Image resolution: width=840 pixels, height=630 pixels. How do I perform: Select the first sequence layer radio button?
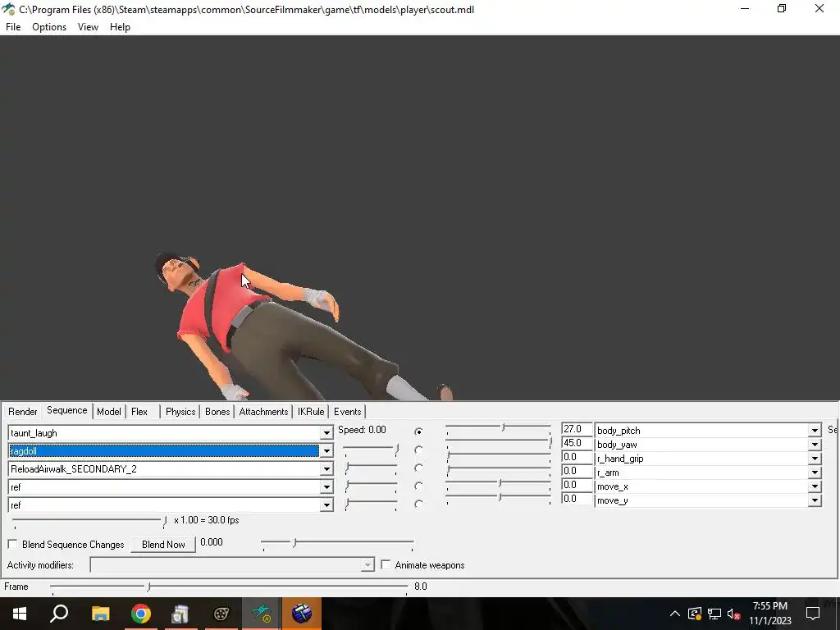pos(418,431)
